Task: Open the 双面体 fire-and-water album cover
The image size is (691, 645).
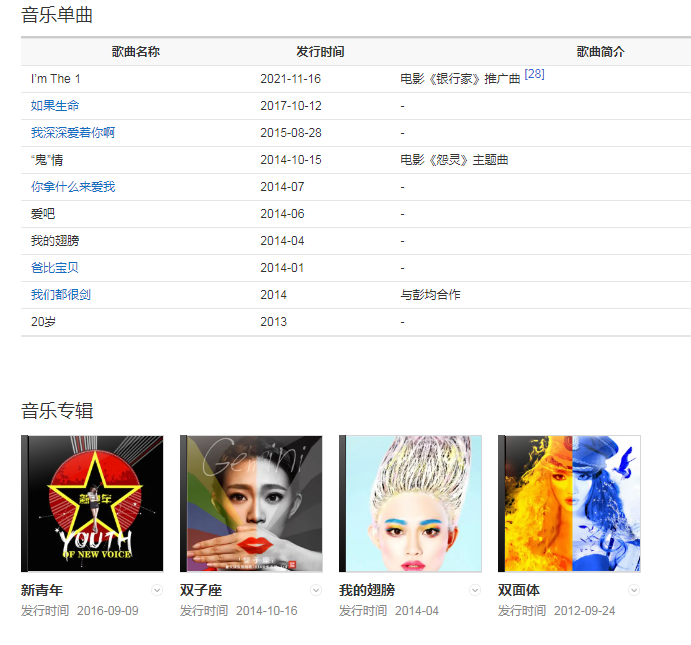Action: point(569,503)
